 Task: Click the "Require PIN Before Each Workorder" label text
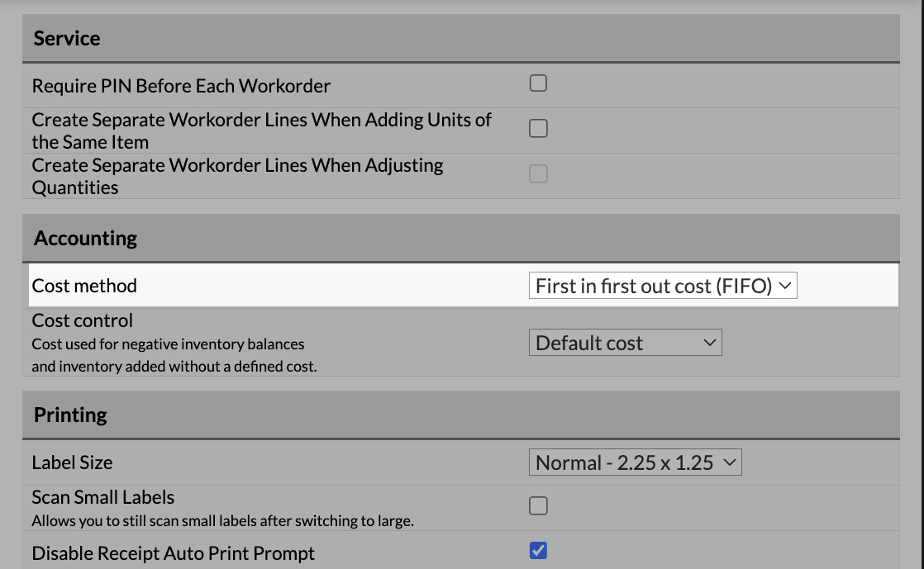pos(181,86)
